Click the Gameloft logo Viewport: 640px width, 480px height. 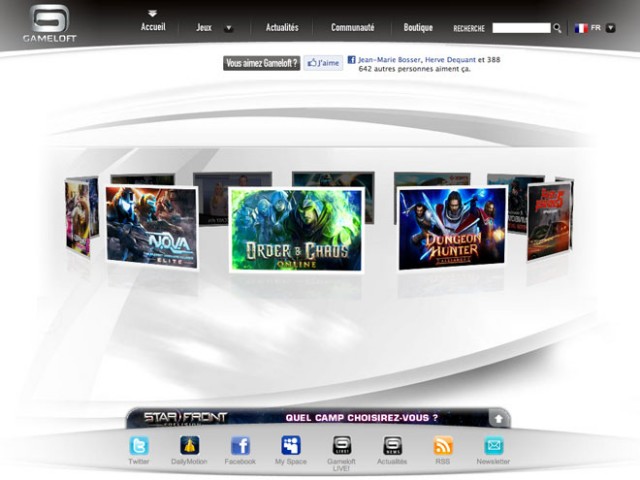[x=49, y=24]
